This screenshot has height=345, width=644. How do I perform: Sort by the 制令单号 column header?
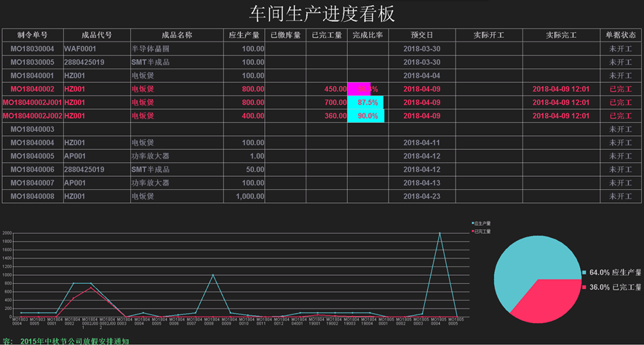32,35
